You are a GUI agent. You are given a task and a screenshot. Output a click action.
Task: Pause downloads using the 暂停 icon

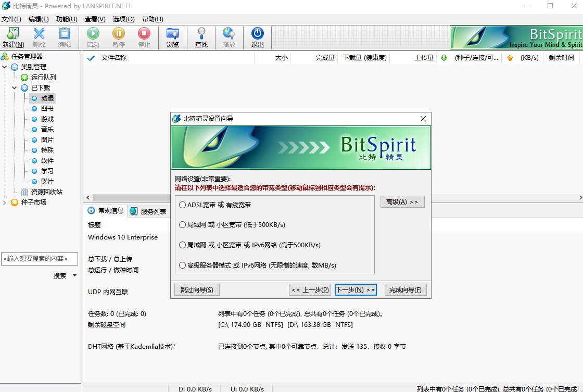click(119, 36)
